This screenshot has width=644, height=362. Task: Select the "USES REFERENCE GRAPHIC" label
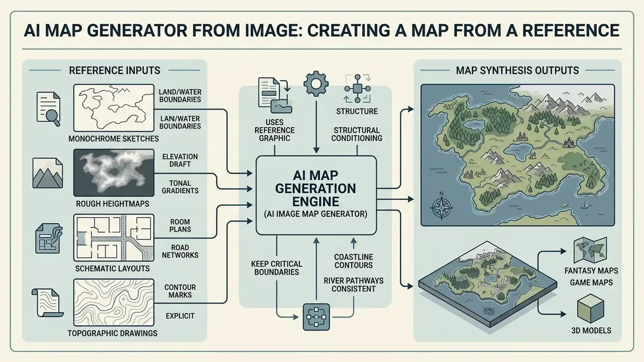pyautogui.click(x=275, y=130)
